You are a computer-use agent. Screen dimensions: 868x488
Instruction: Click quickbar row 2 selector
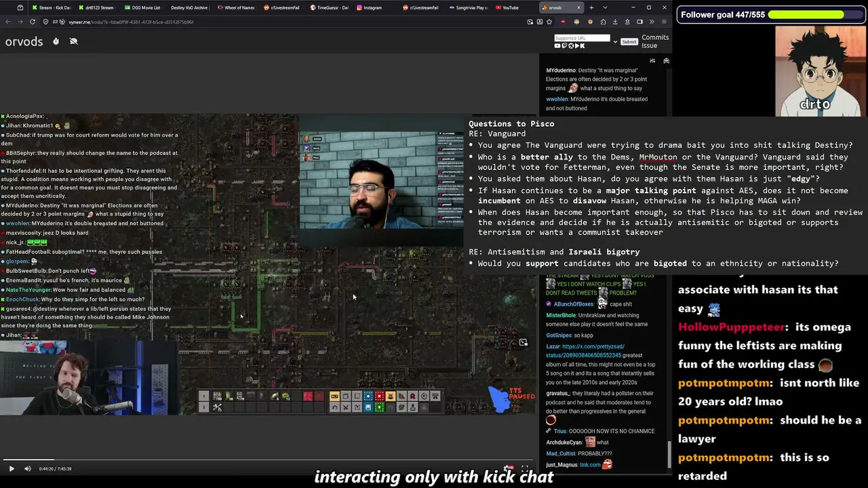tap(203, 407)
